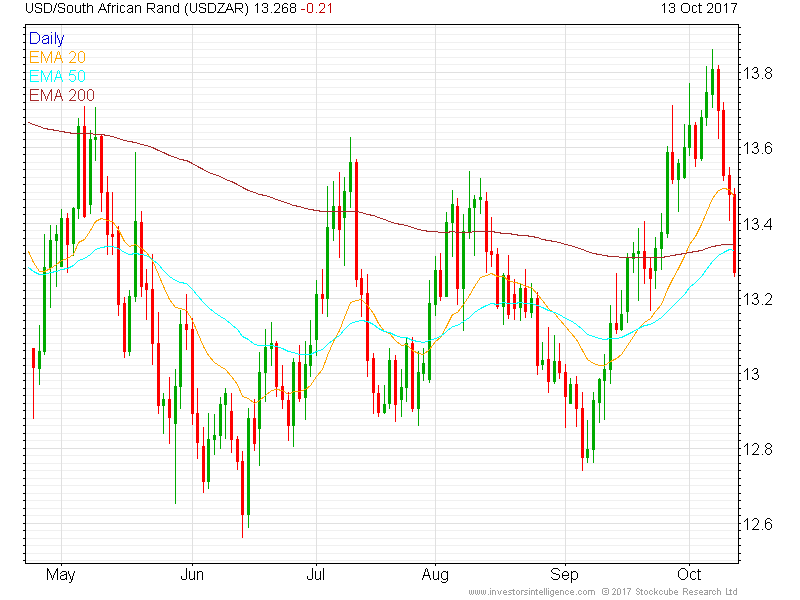
Task: Click the 13.8 price axis label
Action: [x=758, y=73]
